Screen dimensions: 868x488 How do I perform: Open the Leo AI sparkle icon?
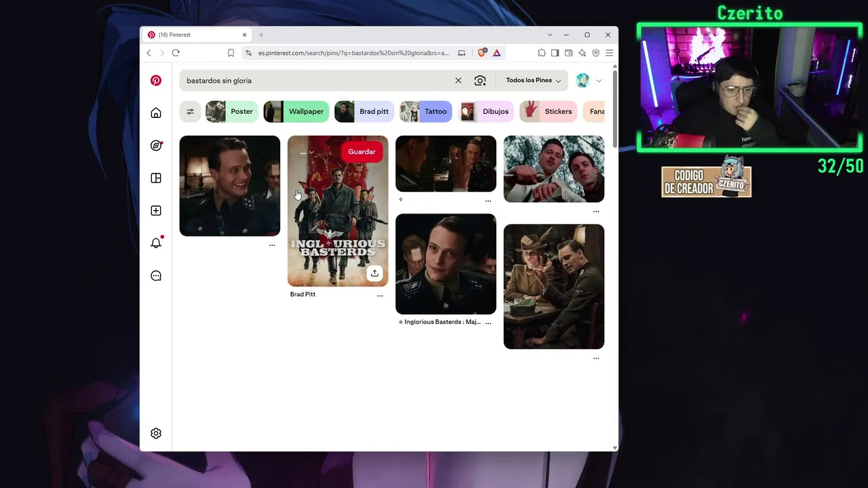pos(582,53)
